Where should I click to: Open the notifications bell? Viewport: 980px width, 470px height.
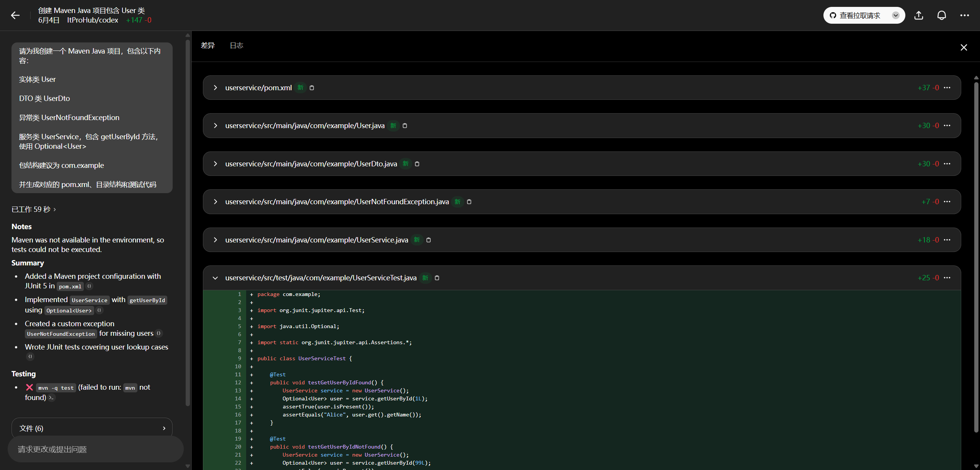coord(941,15)
